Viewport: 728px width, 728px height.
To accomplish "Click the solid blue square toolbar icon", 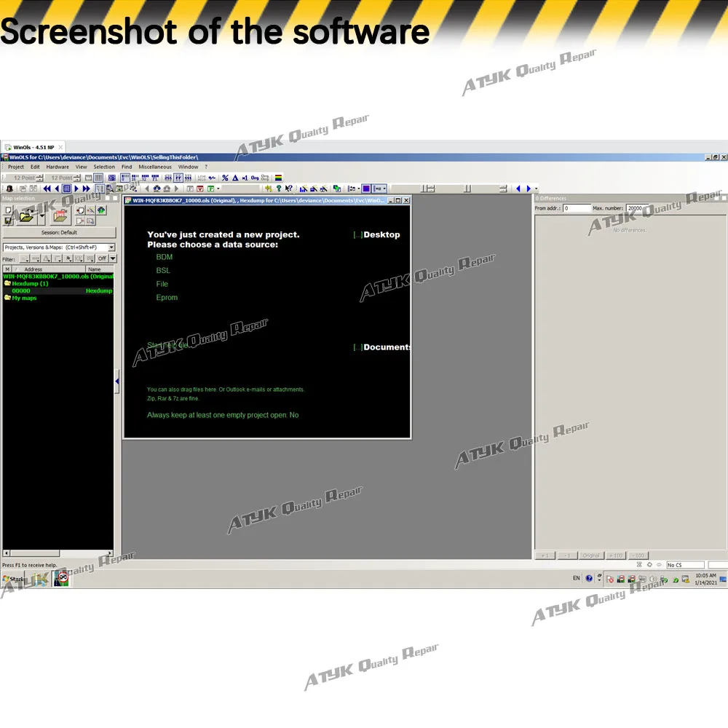I will point(366,189).
